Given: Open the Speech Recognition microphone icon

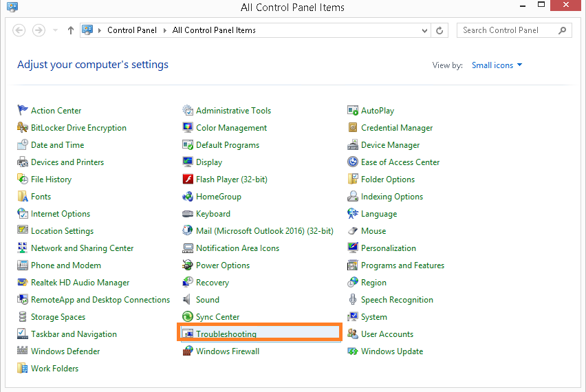Looking at the screenshot, I should [x=353, y=299].
